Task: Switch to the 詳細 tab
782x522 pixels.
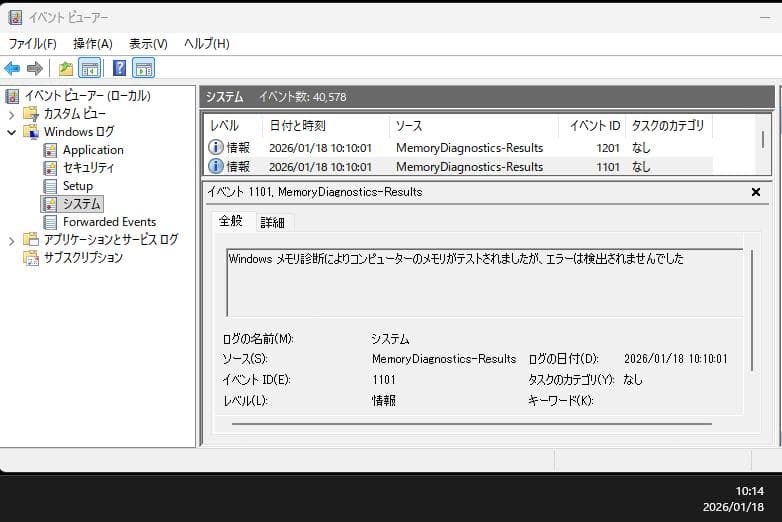Action: click(273, 222)
